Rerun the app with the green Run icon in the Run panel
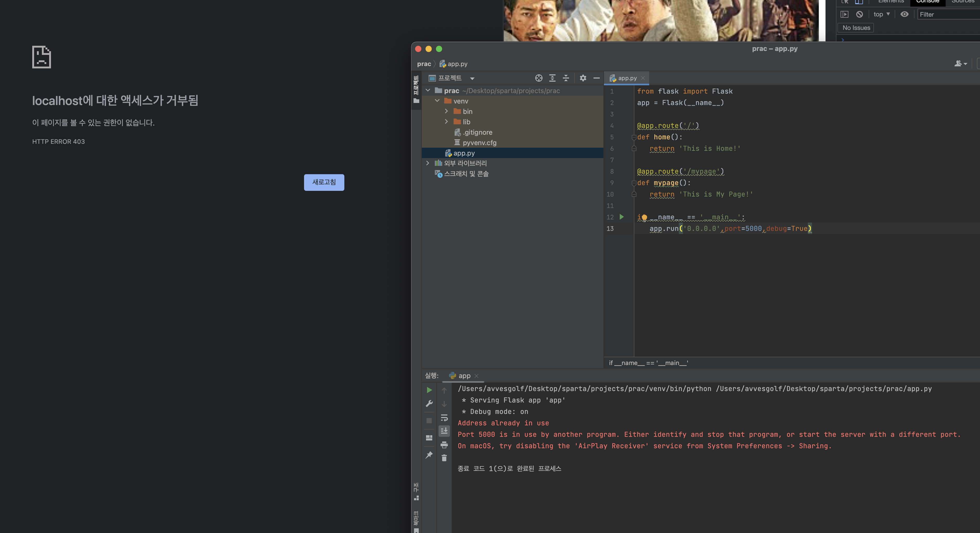Image resolution: width=980 pixels, height=533 pixels. pyautogui.click(x=429, y=390)
